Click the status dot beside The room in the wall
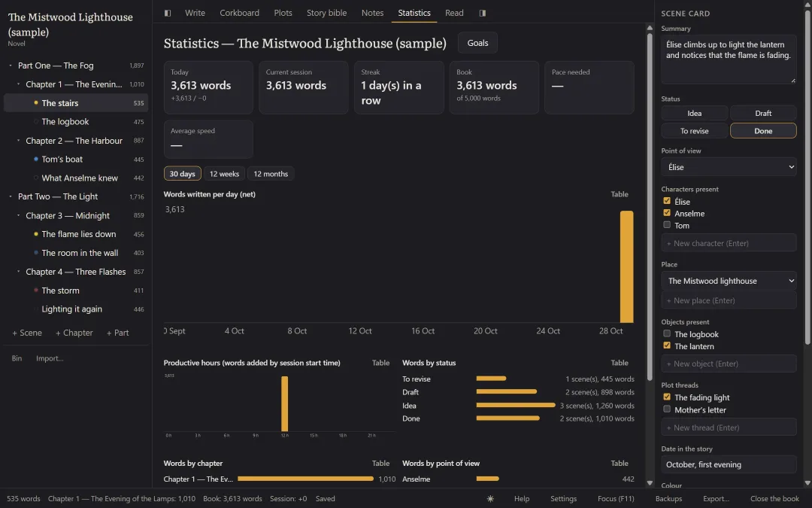 (x=36, y=253)
